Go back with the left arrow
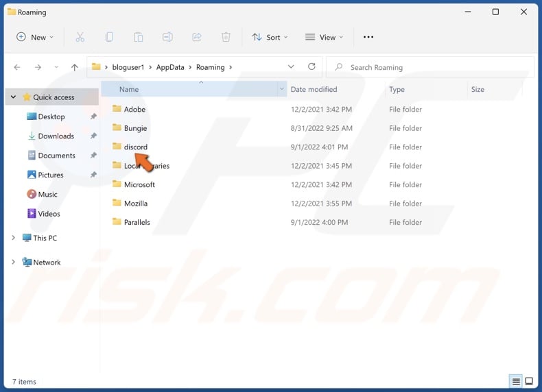The height and width of the screenshot is (392, 542). 17,67
